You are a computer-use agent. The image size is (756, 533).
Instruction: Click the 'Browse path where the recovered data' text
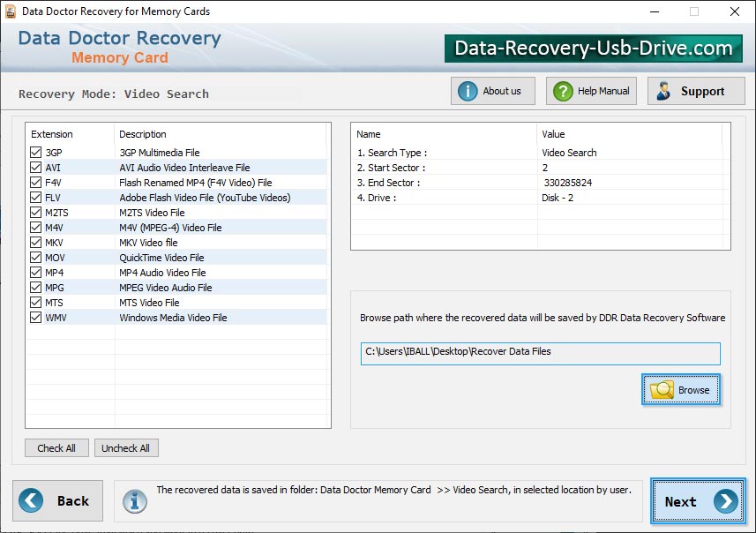pyautogui.click(x=543, y=318)
